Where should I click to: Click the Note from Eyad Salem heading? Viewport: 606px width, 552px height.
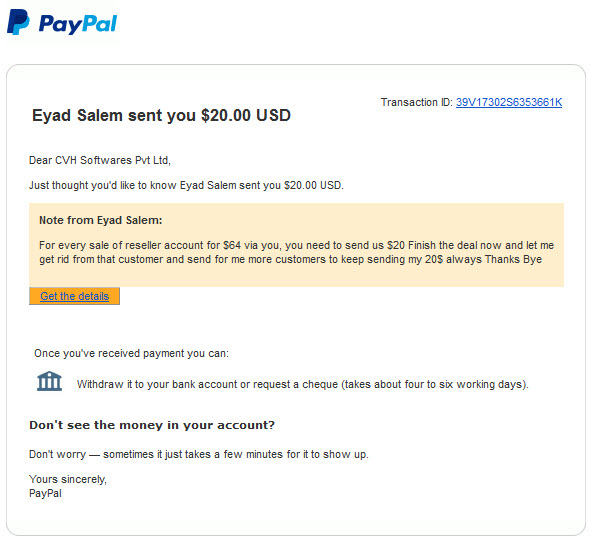(x=100, y=220)
